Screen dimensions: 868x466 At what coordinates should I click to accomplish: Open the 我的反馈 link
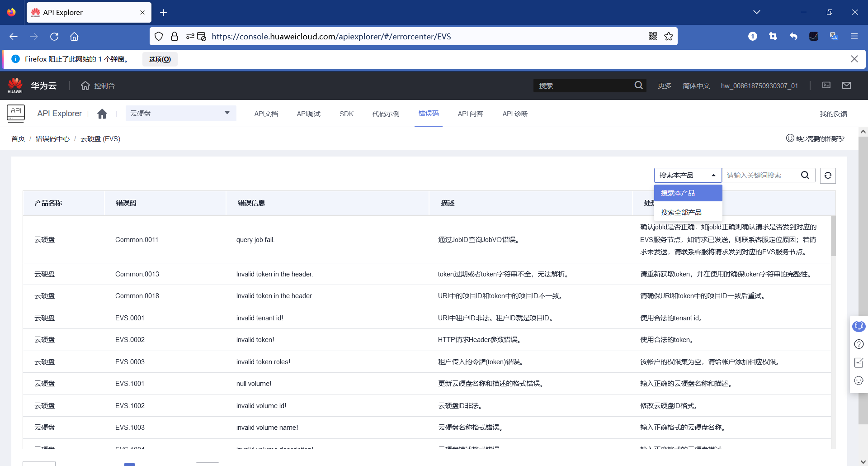[833, 114]
